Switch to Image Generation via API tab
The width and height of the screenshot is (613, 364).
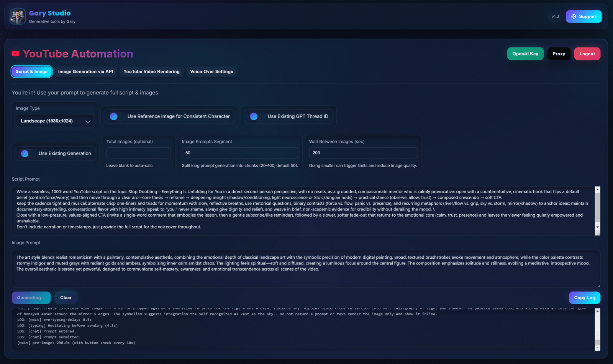coord(85,72)
